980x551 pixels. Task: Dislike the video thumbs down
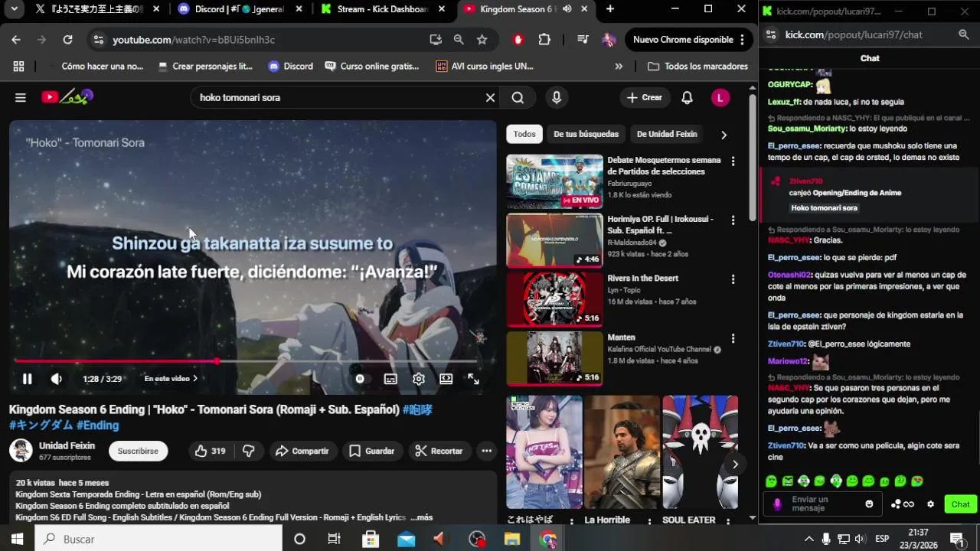tap(248, 451)
